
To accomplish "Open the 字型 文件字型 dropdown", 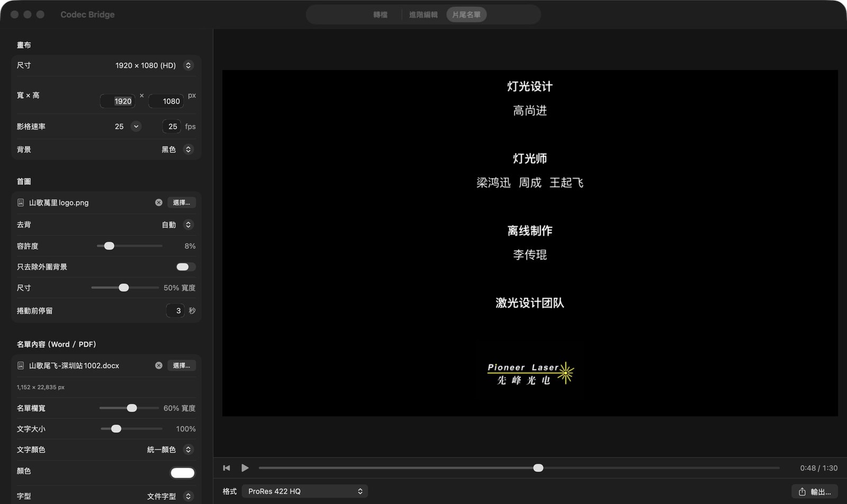I will (188, 497).
